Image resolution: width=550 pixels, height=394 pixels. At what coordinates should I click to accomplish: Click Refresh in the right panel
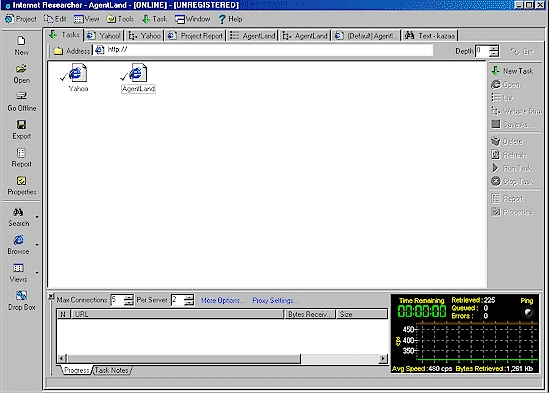pyautogui.click(x=509, y=155)
